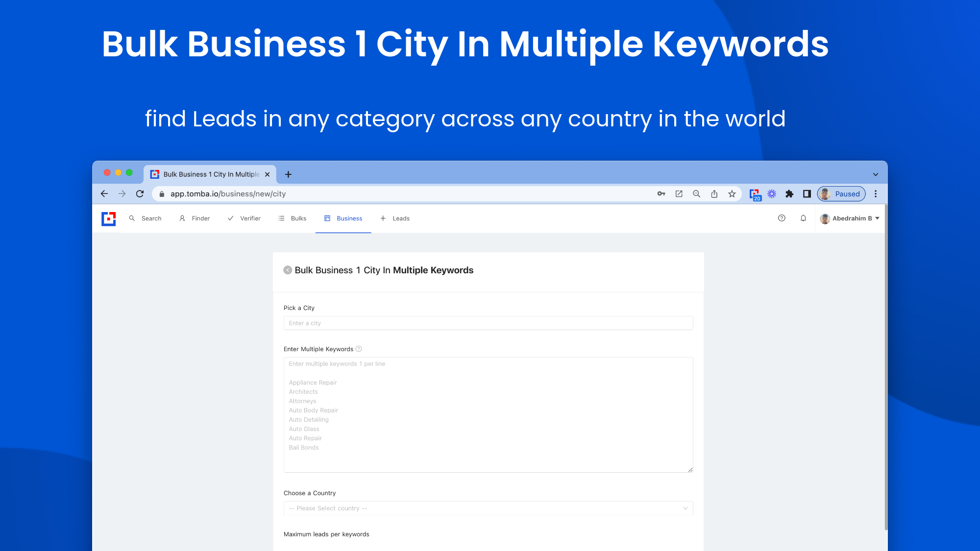Bookmark this page with the star

point(732,194)
